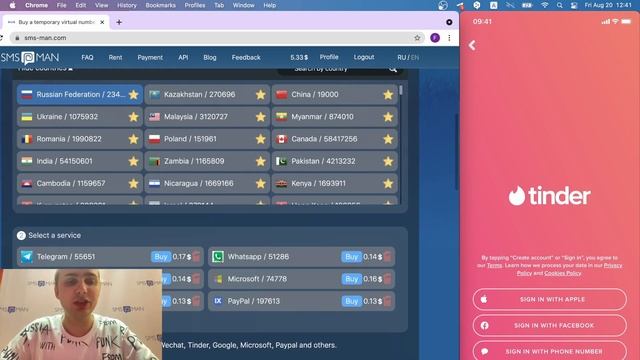Open Wi-Fi status in menu bar
The height and width of the screenshot is (360, 640).
click(x=544, y=5)
